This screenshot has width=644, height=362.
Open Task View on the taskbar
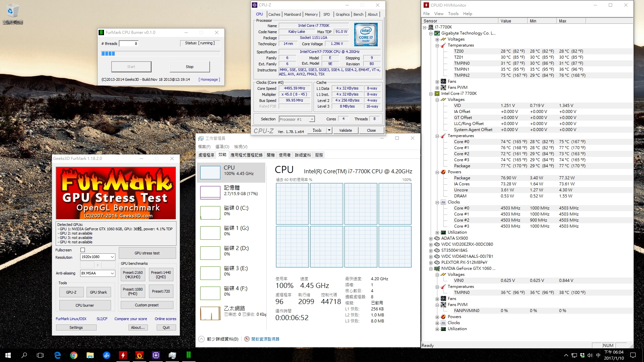pyautogui.click(x=40, y=355)
